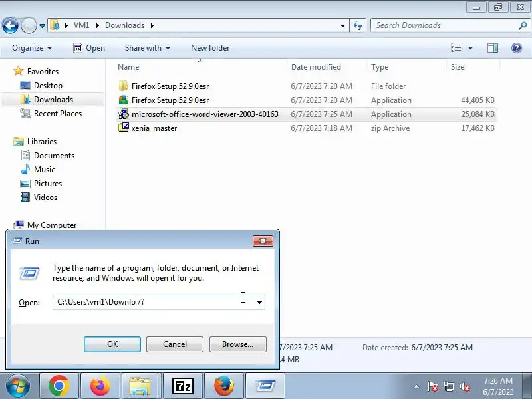Screen dimensions: 532x399
Task: Open 7-Zip from taskbar
Action: pos(182,386)
